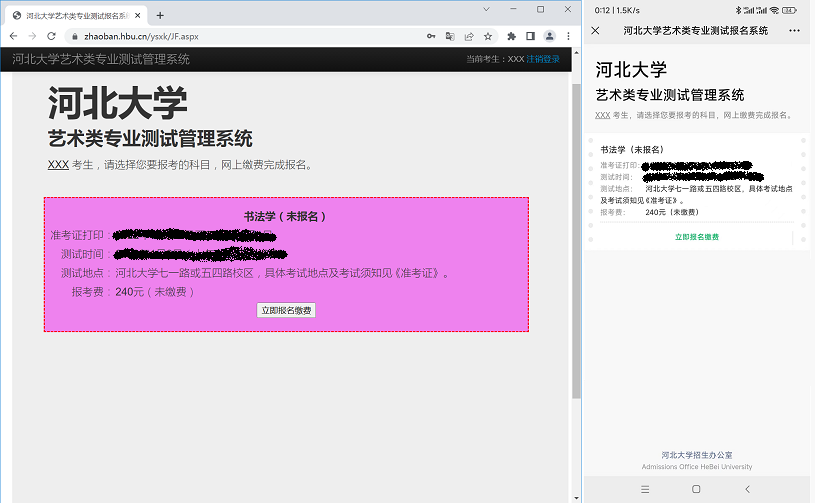
Task: Tap 书法学（未报名）heading on phone
Action: [x=632, y=150]
